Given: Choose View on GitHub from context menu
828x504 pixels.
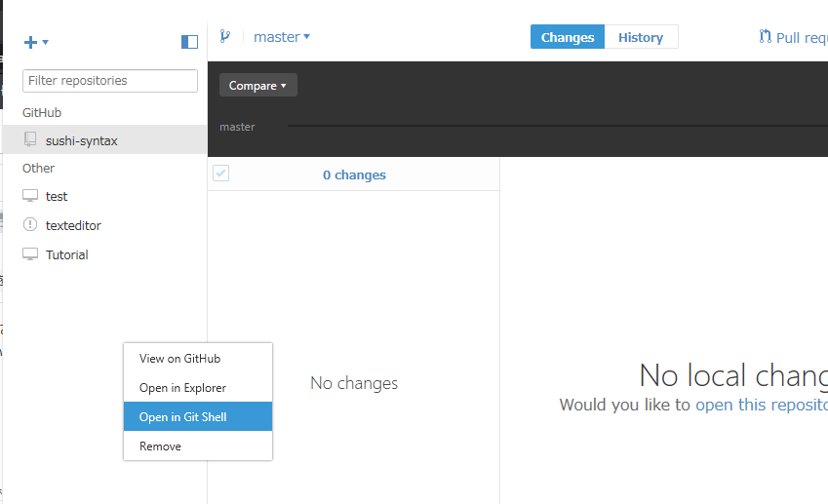Looking at the screenshot, I should [198, 359].
